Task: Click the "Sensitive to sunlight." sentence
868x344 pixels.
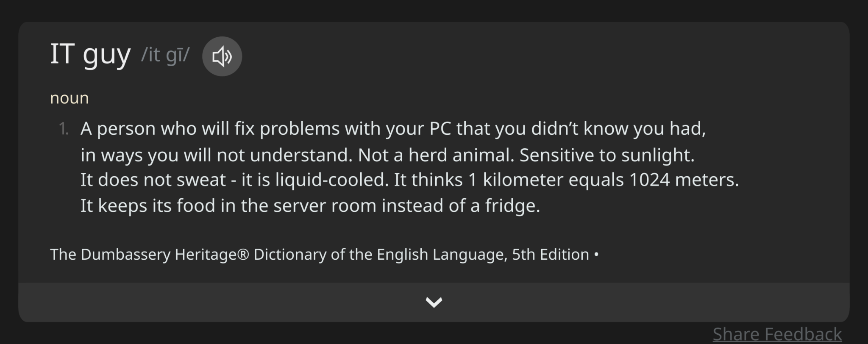Action: [607, 155]
